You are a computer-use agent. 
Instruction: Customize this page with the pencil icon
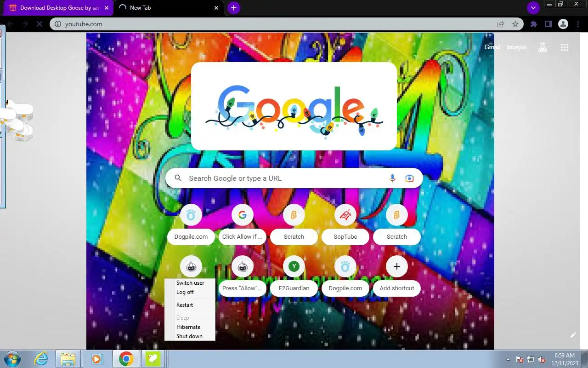point(573,335)
